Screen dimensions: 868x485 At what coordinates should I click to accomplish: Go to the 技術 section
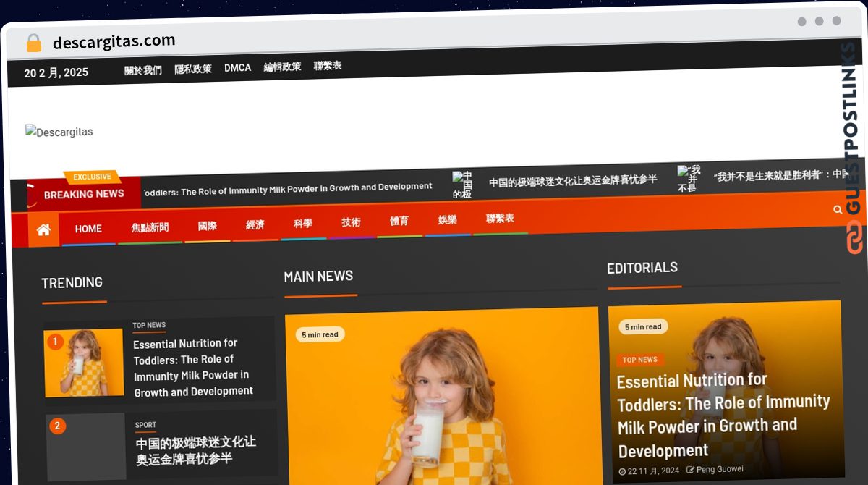coord(351,222)
